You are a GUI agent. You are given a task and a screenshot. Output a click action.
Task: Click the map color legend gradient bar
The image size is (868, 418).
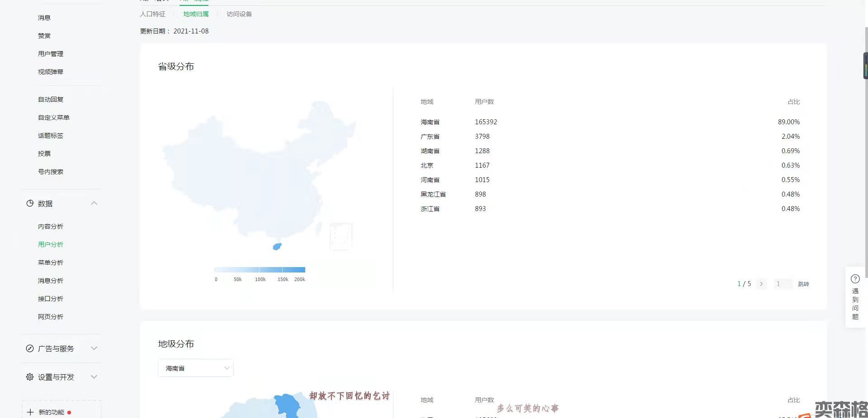click(259, 270)
